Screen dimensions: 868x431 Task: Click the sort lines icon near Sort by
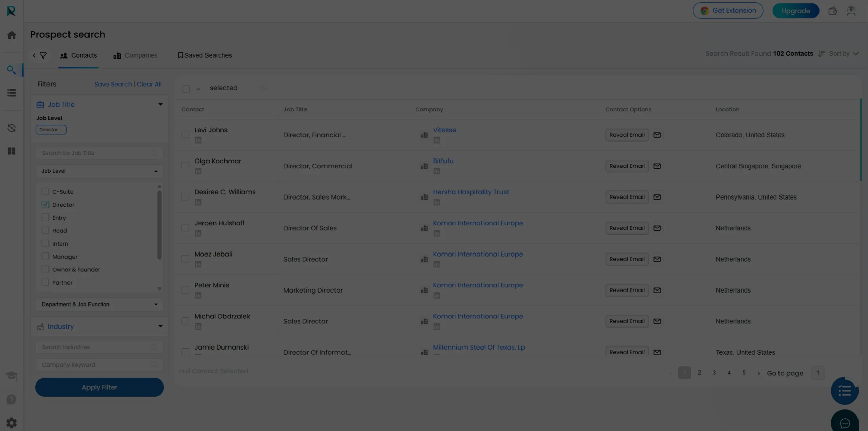pyautogui.click(x=821, y=54)
